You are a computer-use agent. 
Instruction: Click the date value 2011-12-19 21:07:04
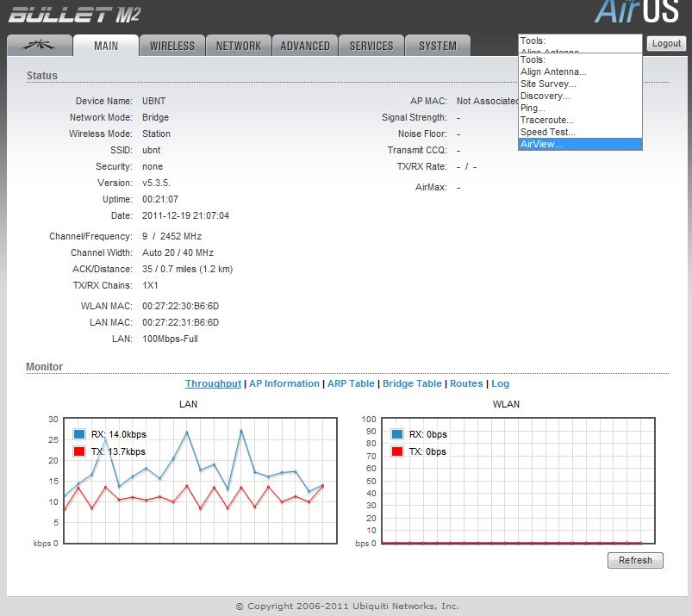185,215
